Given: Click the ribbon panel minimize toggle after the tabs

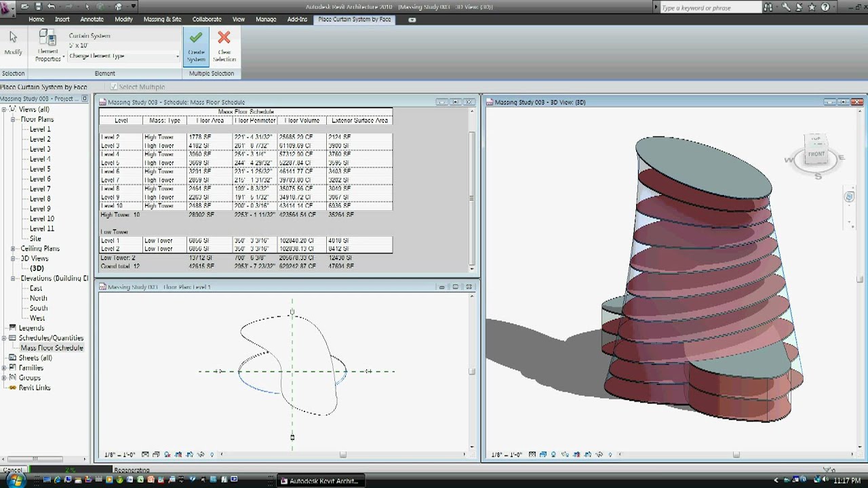Looking at the screenshot, I should click(412, 20).
